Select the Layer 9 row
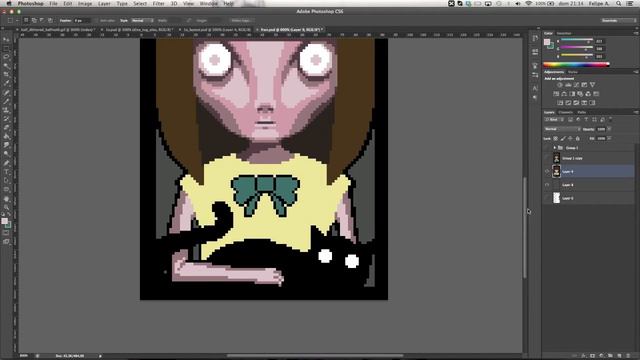Viewport: 640px width, 360px height. 589,172
